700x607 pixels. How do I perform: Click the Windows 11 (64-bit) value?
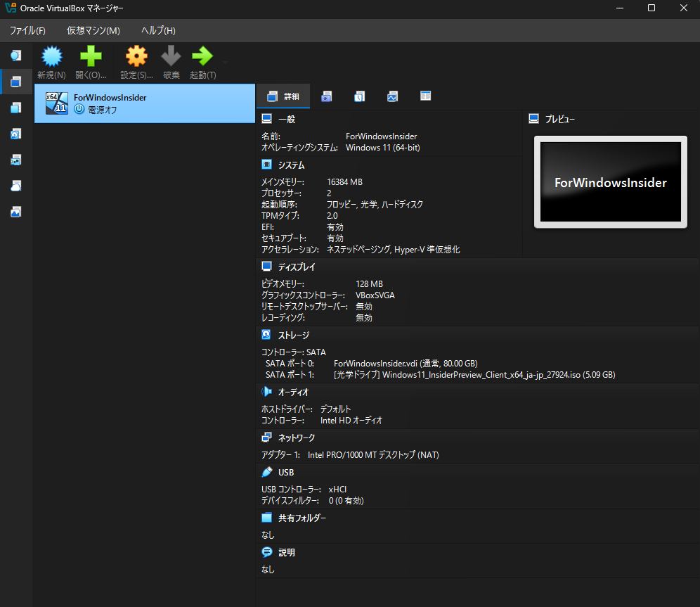pos(382,148)
